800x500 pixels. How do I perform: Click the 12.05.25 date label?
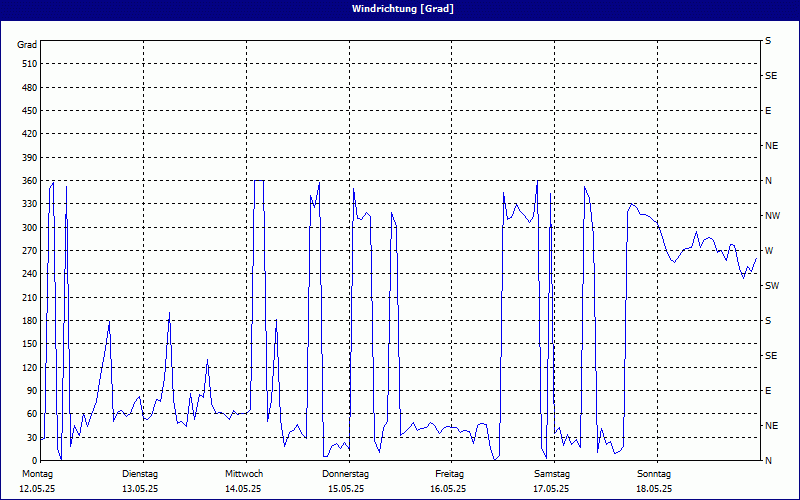click(37, 489)
